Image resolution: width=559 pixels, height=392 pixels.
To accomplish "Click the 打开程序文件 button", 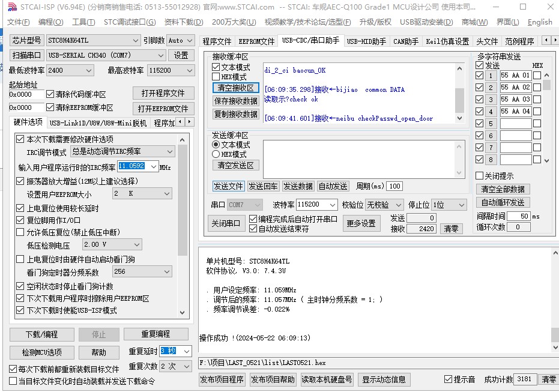I will click(163, 94).
